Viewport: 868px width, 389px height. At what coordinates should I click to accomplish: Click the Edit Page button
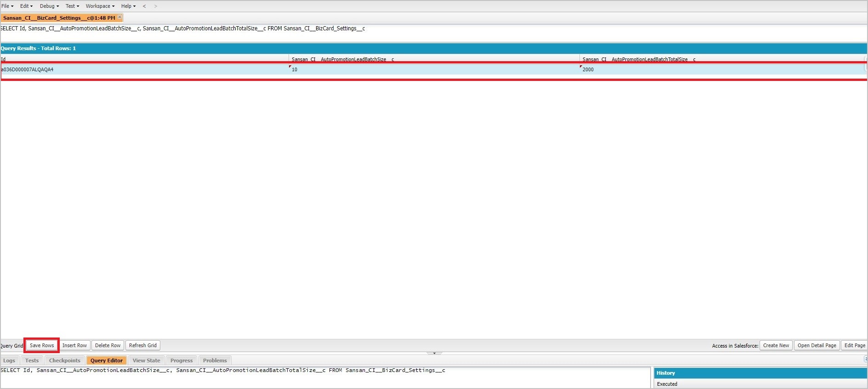(x=855, y=345)
